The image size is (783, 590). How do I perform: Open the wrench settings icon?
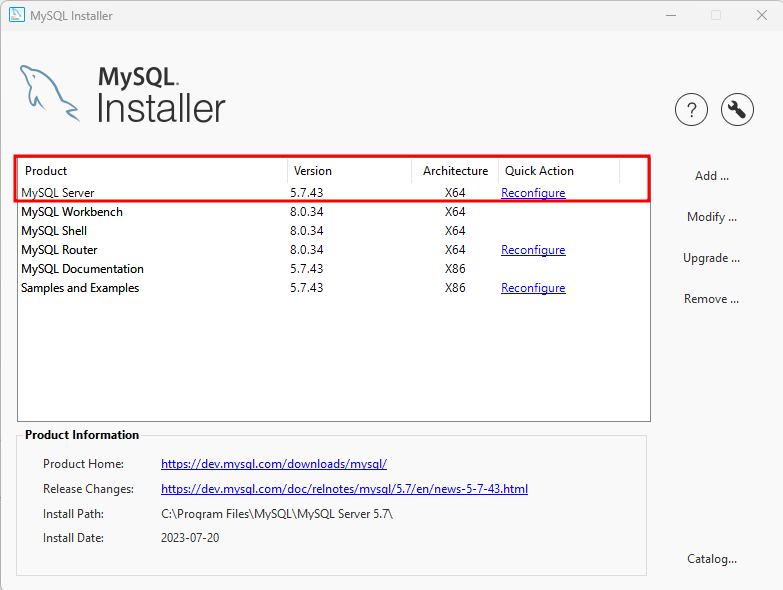[x=737, y=109]
